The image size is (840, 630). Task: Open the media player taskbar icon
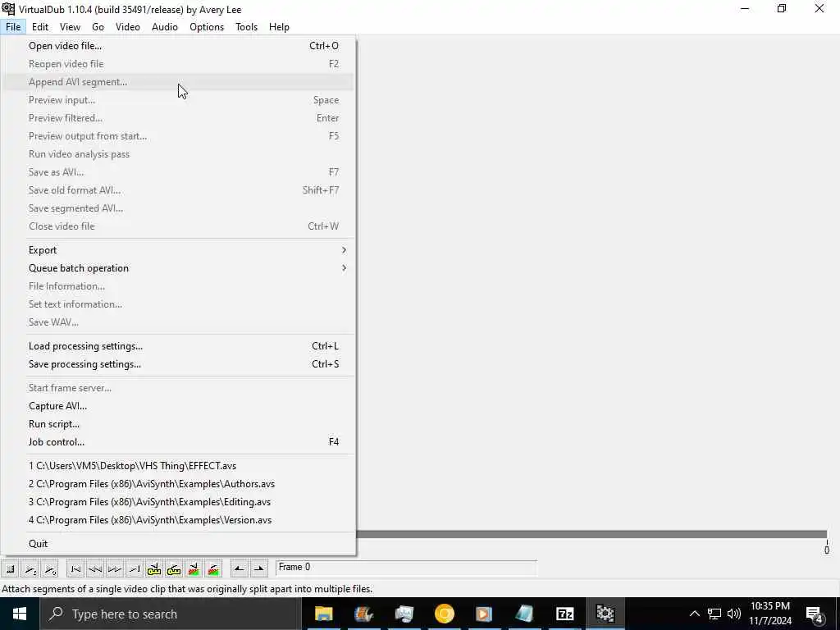click(484, 614)
